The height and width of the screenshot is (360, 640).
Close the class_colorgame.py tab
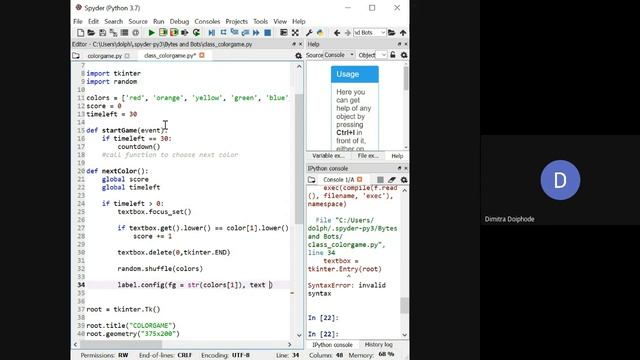(x=202, y=56)
